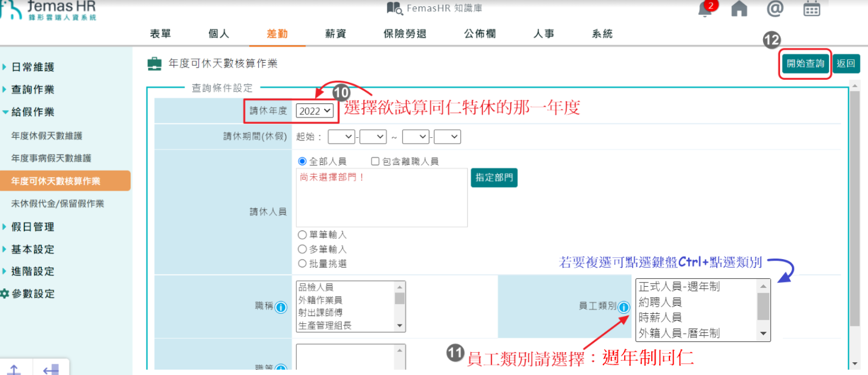Select 單筆輸入 radio option
The image size is (868, 375).
pos(302,235)
